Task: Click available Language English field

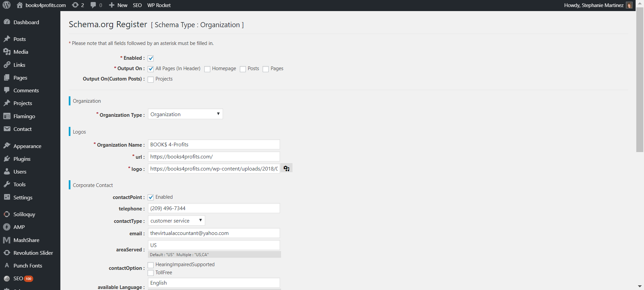Action: [x=214, y=283]
